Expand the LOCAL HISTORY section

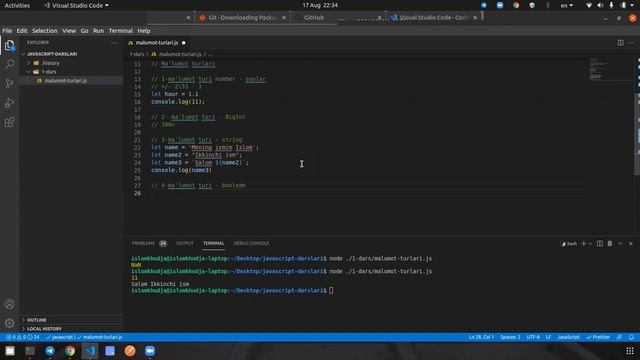(44, 329)
